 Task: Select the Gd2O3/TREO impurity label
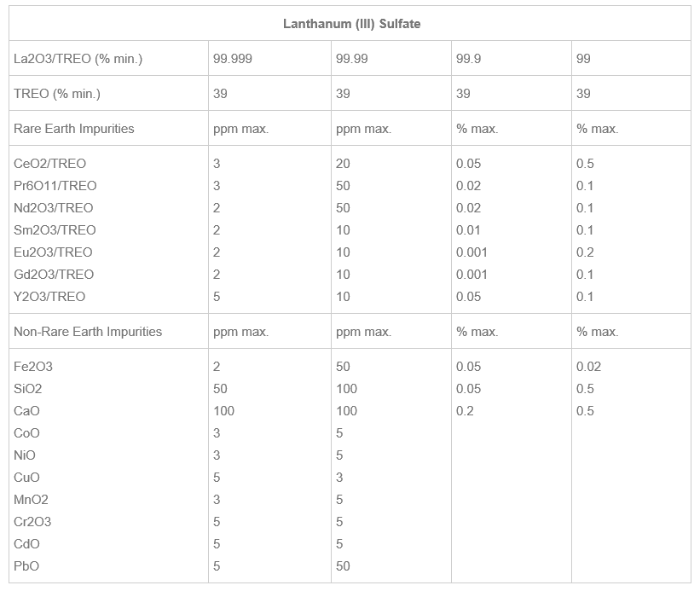tap(54, 275)
